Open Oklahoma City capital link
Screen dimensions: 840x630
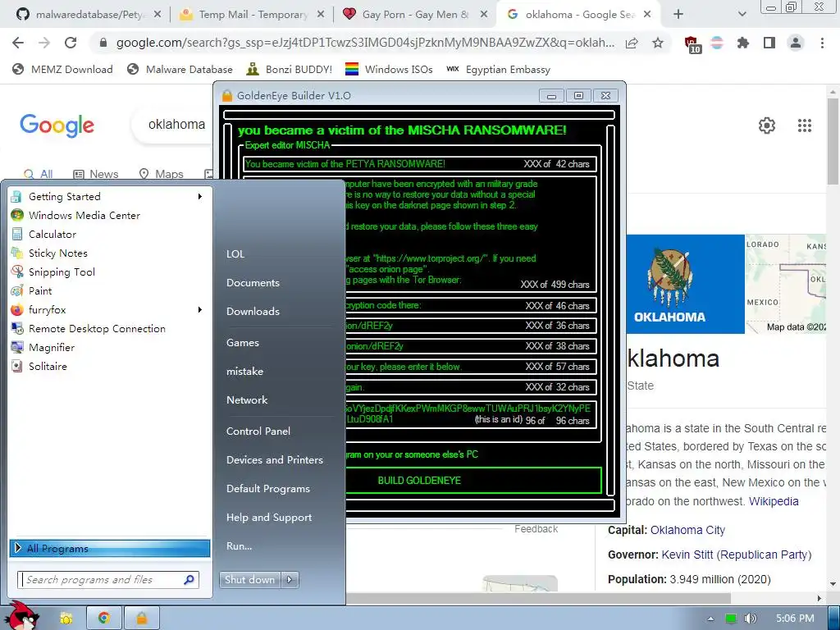[688, 530]
